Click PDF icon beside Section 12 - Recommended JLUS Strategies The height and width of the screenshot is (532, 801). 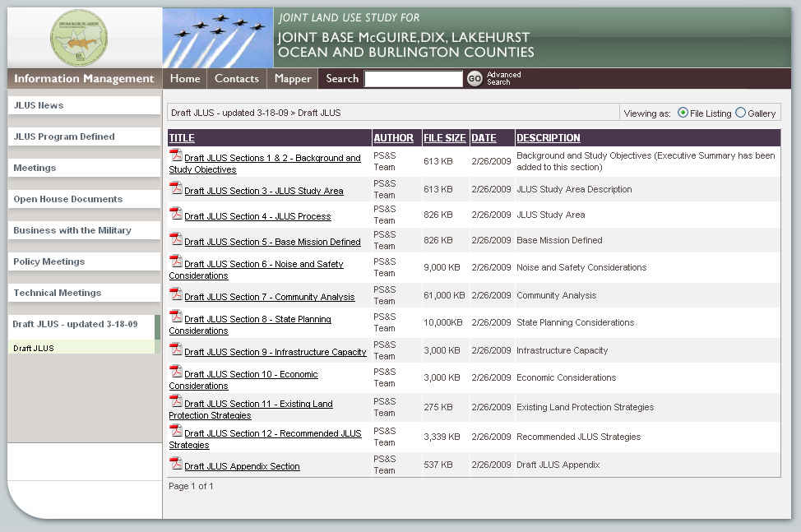(176, 430)
